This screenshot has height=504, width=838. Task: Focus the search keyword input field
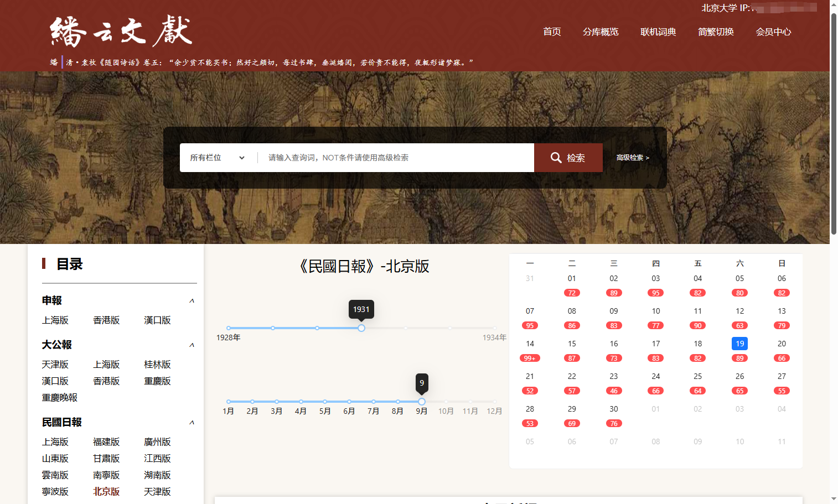point(396,158)
